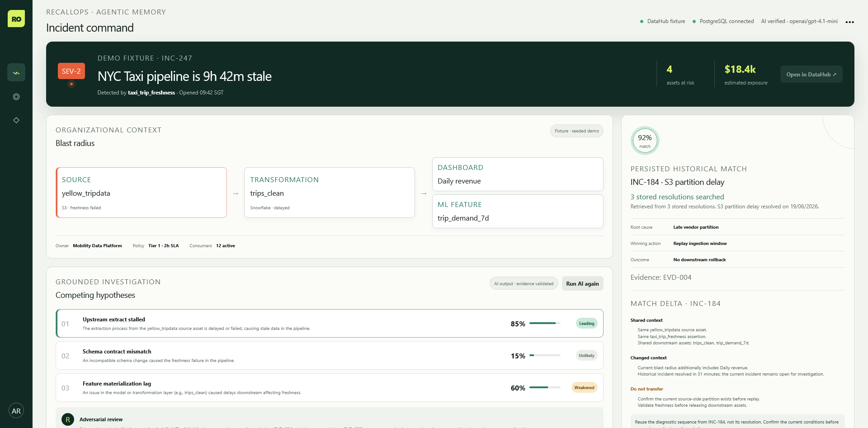Viewport: 868px width, 428px height.
Task: Click the SEV-2 severity badge
Action: 71,71
